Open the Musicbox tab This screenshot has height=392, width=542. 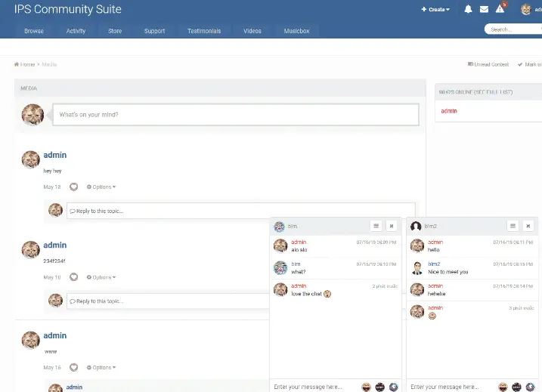click(296, 31)
